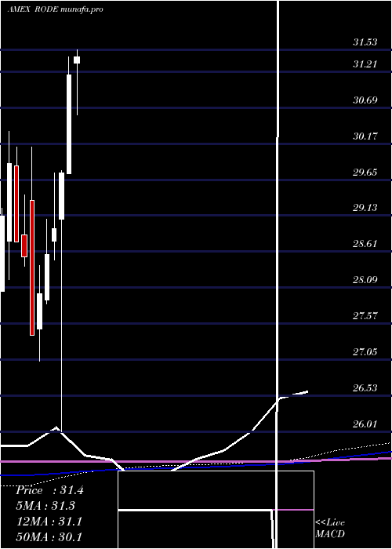The height and width of the screenshot is (549, 392).
Task: Click the 30.17 price axis label
Action: pos(365,136)
